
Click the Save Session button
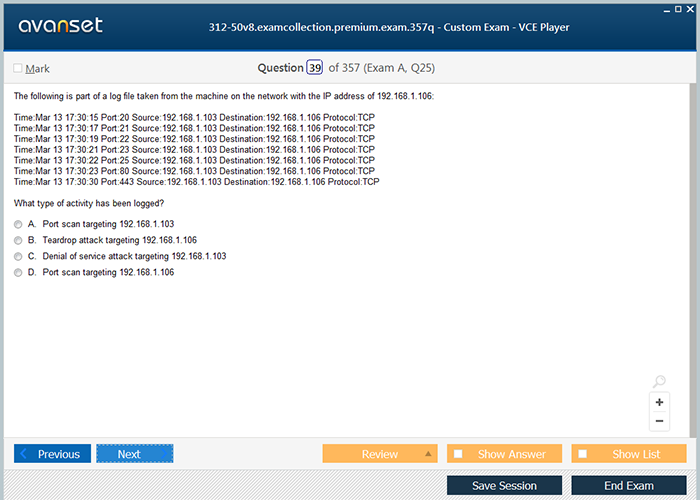[504, 486]
